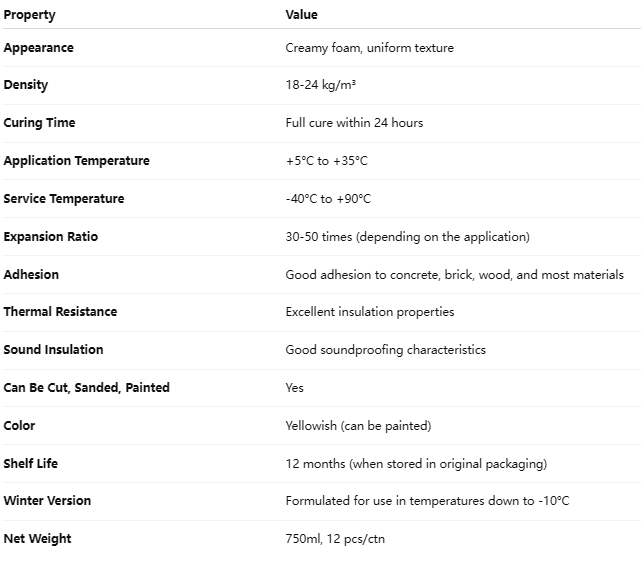The width and height of the screenshot is (641, 565).
Task: Click the Value column header
Action: click(301, 15)
